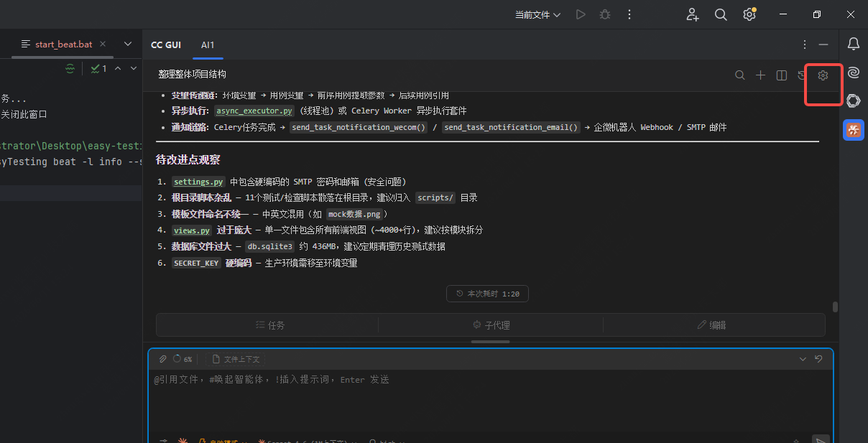The image size is (868, 443).
Task: Click the chat scrollbar thumb
Action: tap(835, 307)
